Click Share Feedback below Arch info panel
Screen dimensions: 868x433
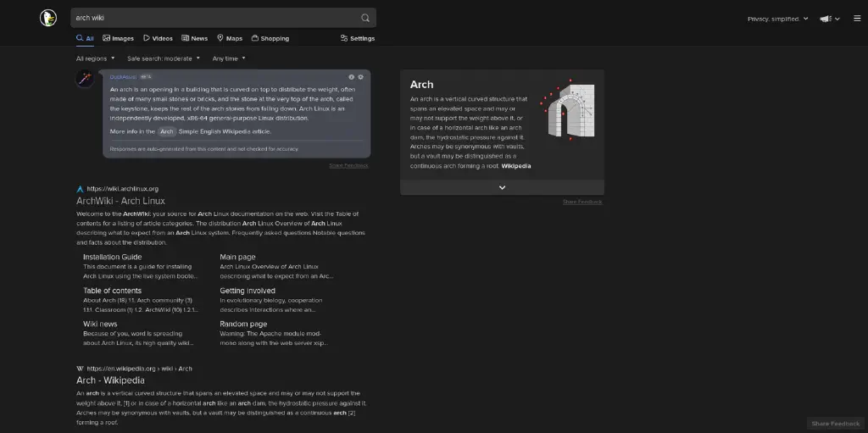[x=582, y=202]
